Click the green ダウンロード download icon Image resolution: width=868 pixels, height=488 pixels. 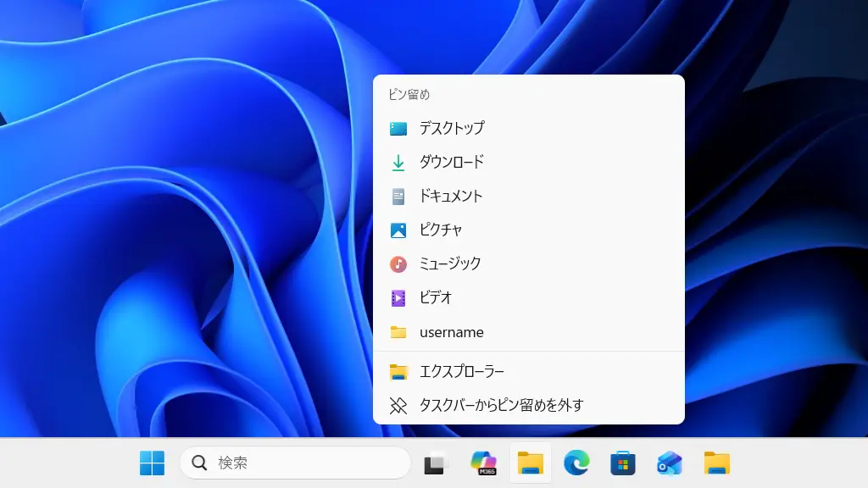pos(398,162)
